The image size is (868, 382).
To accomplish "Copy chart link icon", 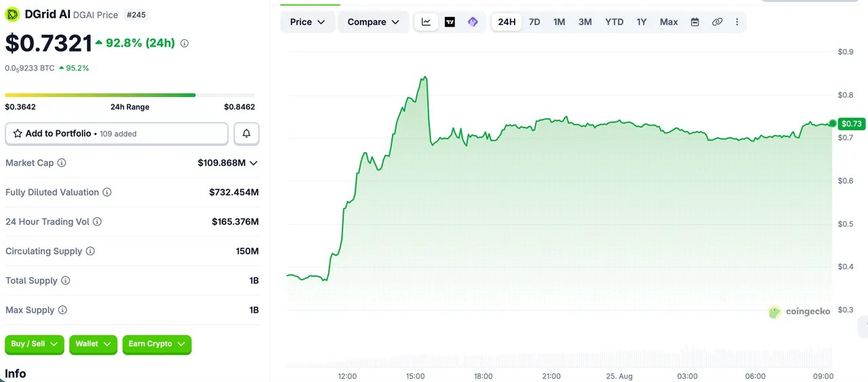I will coord(717,22).
